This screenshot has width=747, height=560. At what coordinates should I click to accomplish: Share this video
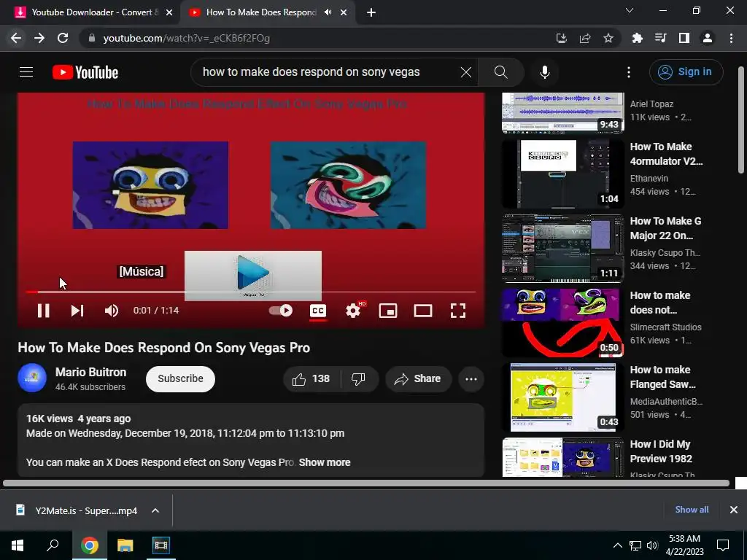click(x=418, y=378)
